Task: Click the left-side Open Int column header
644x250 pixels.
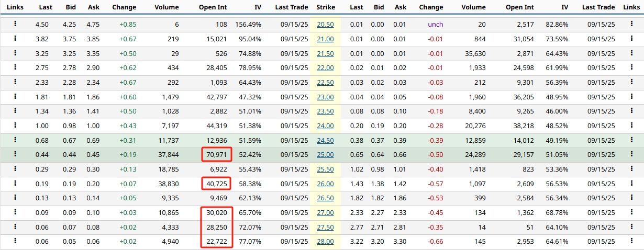Action: click(x=213, y=7)
